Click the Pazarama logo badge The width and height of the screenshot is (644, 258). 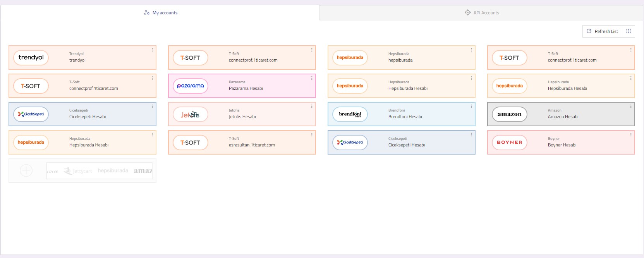point(190,86)
